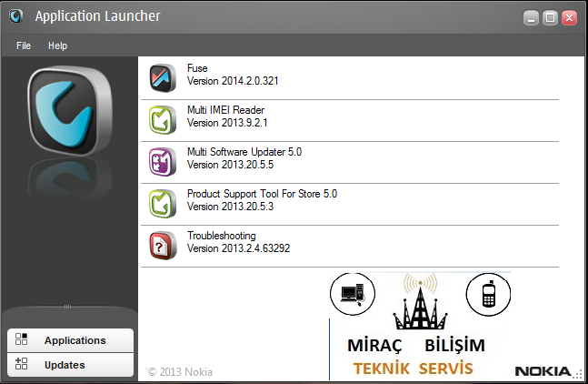The image size is (588, 384).
Task: Click the title bar app logo icon
Action: click(16, 16)
